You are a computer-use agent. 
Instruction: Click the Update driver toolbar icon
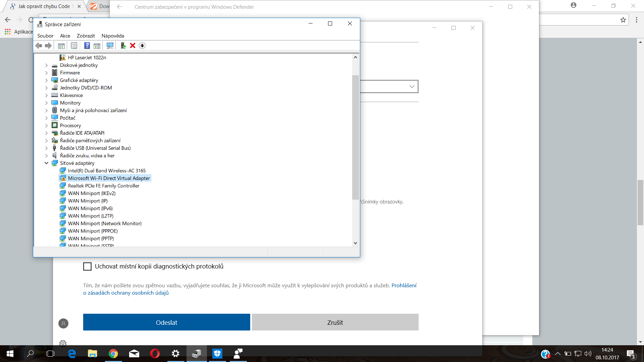(x=123, y=46)
